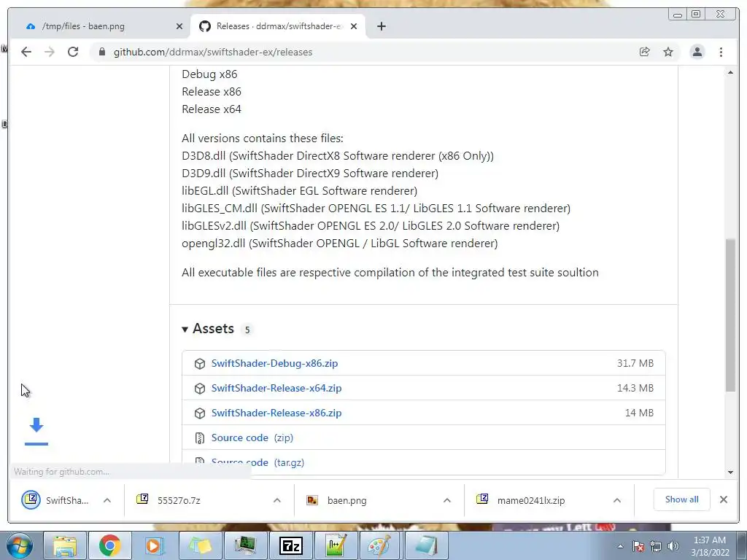Open network status tray icon
The height and width of the screenshot is (560, 747).
(656, 546)
